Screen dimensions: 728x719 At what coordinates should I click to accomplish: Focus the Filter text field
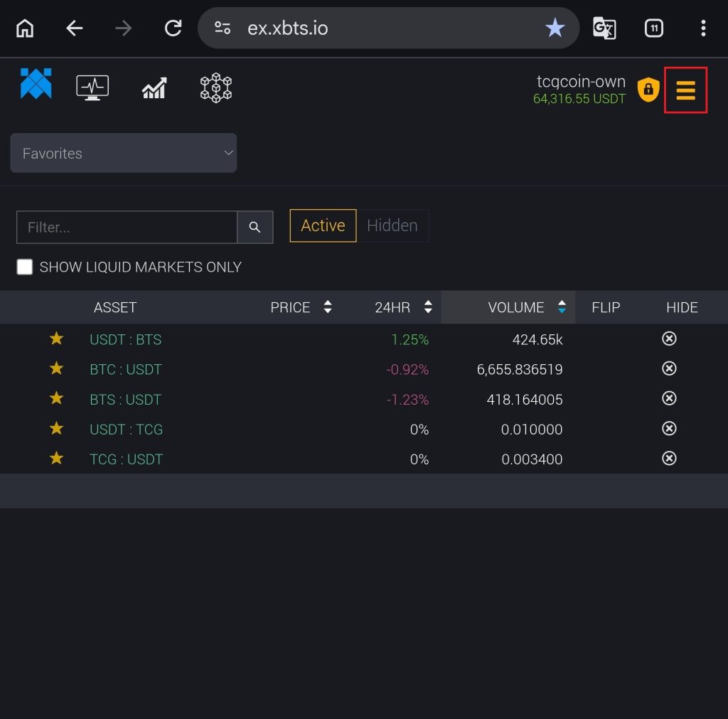click(x=127, y=228)
